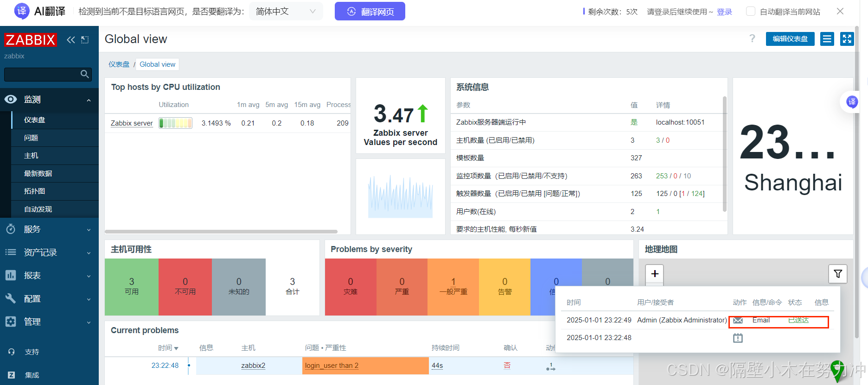
Task: Click the 登录 link
Action: pos(724,12)
